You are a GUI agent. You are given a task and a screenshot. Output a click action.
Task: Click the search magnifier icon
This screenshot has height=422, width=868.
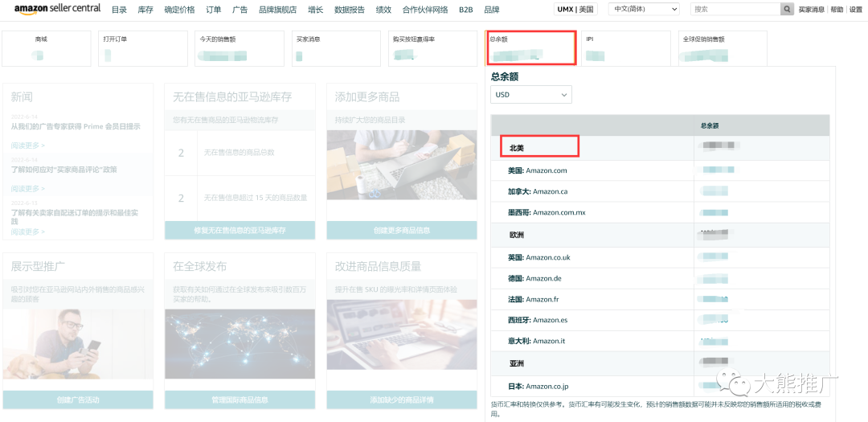coord(787,10)
